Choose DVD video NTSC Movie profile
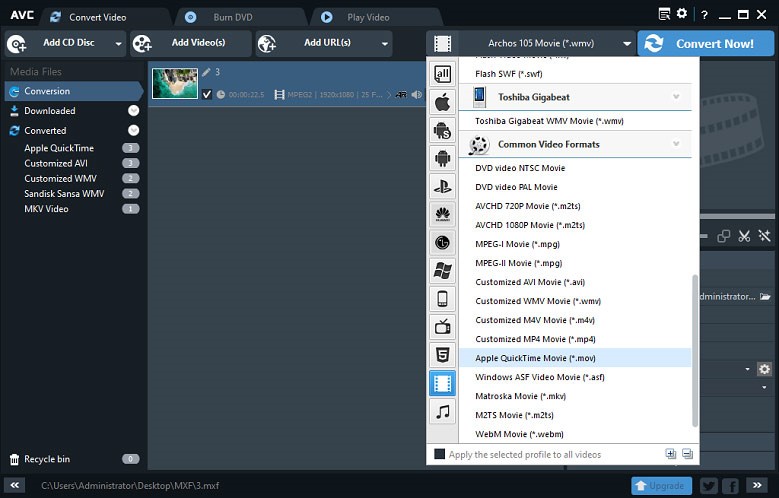Screen dimensions: 779x498 (x=575, y=168)
